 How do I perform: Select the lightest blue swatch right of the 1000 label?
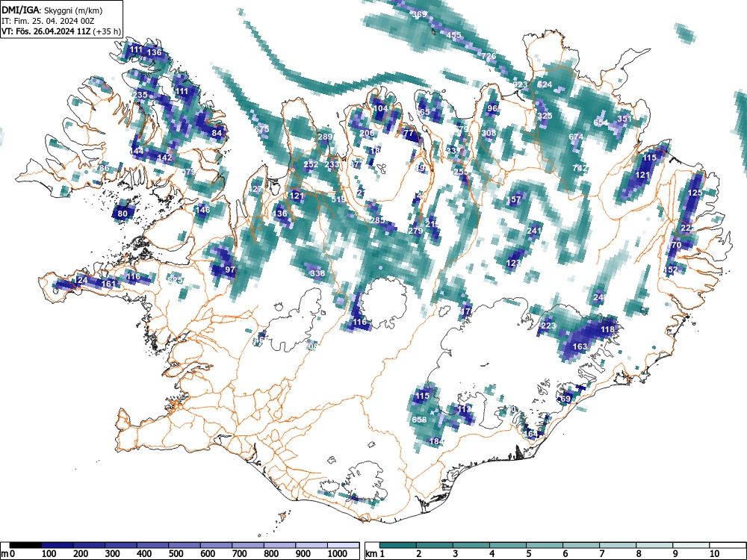tap(343, 545)
